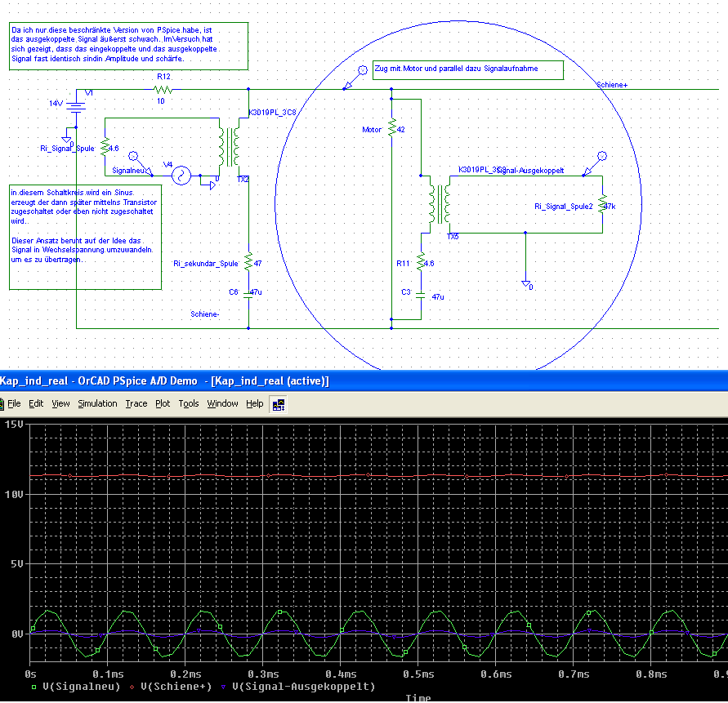Click the 47k value of Ri_Signal_Spule2
This screenshot has height=703, width=728.
tap(610, 207)
